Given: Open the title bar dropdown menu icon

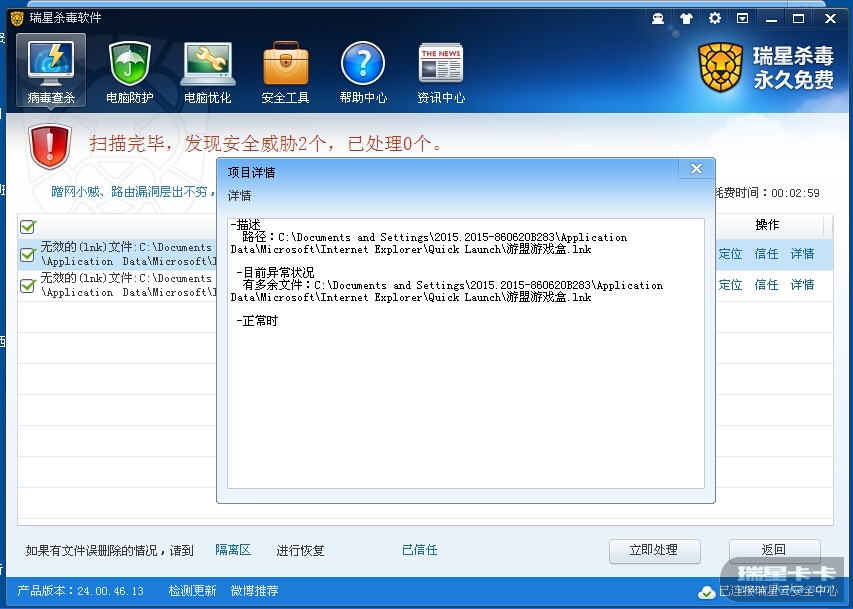Looking at the screenshot, I should (x=742, y=18).
